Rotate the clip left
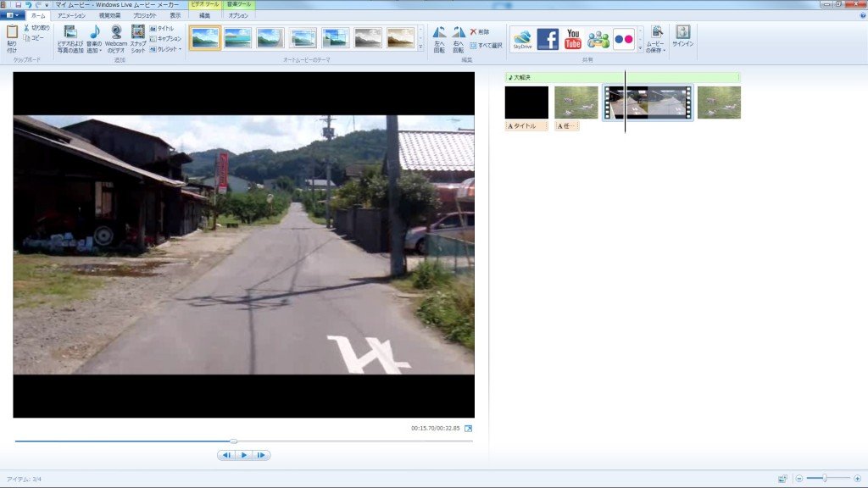Screen dimensions: 868x488 [439, 38]
